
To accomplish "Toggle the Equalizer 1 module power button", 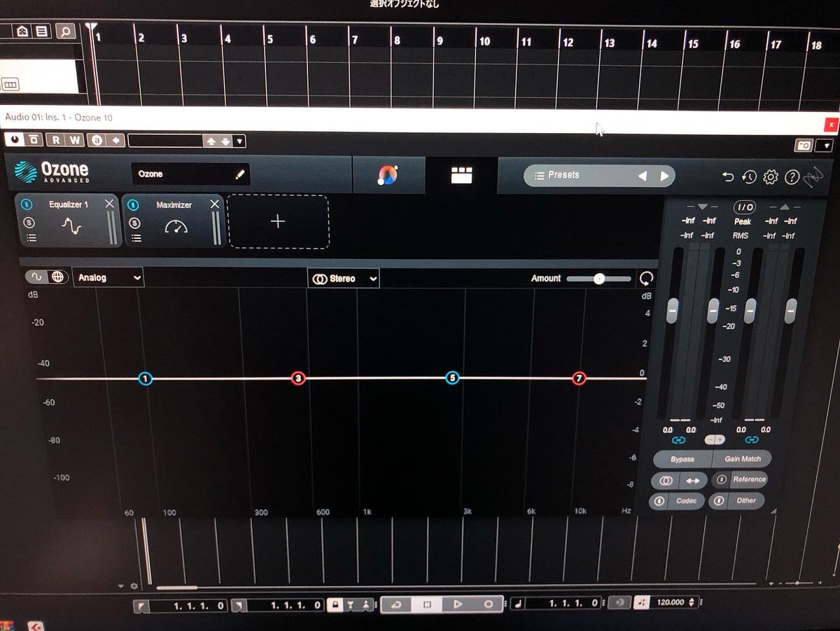I will click(26, 204).
